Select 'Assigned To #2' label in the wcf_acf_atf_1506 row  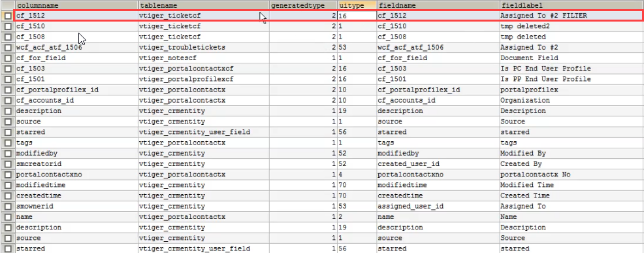point(572,48)
